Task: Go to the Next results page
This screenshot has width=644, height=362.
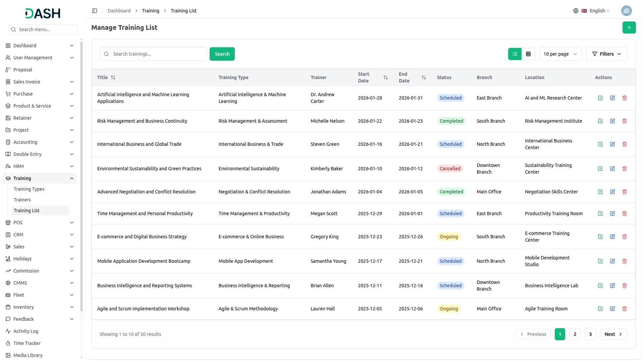Action: coord(613,334)
